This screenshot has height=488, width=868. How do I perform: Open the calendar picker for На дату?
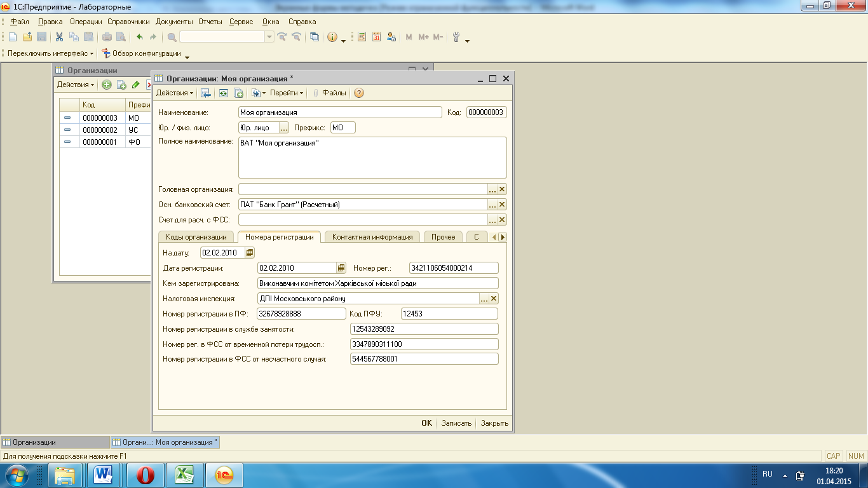pyautogui.click(x=250, y=253)
